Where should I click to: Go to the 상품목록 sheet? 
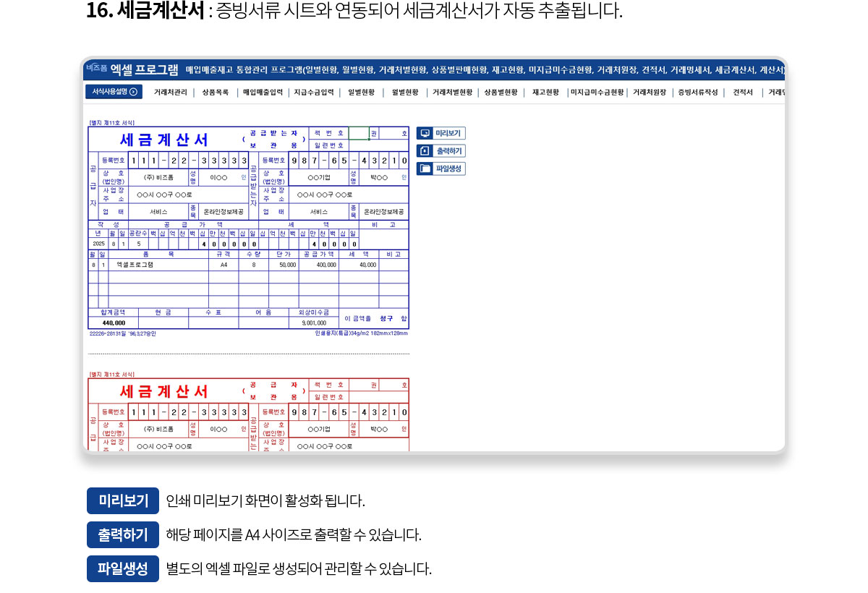(216, 93)
